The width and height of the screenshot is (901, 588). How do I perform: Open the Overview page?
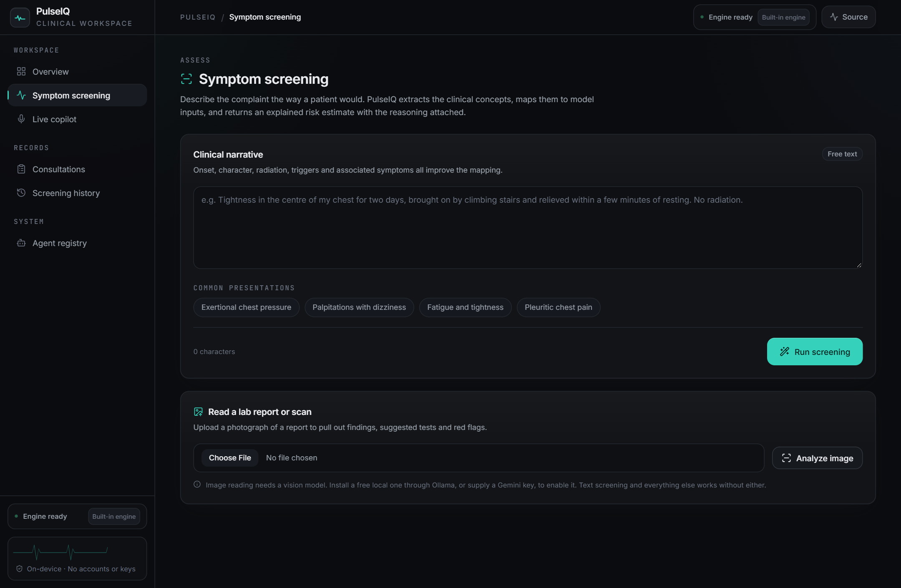click(x=77, y=71)
